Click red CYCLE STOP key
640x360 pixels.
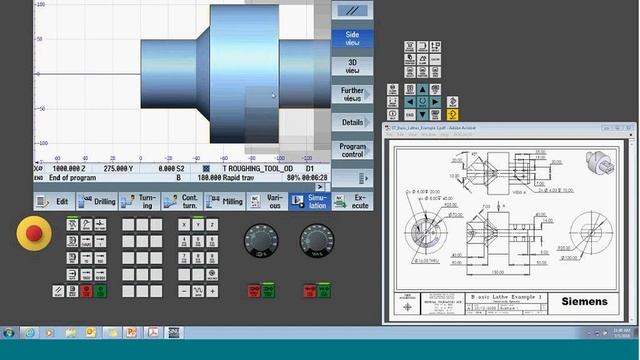[x=86, y=291]
